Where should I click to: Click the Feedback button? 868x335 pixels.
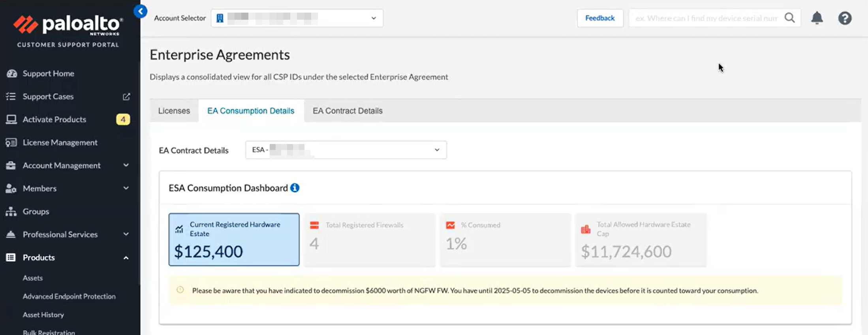600,18
